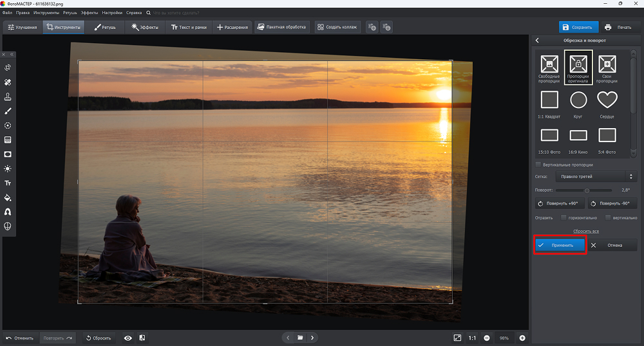
Task: Open folder icon between navigation arrows
Action: tap(300, 338)
